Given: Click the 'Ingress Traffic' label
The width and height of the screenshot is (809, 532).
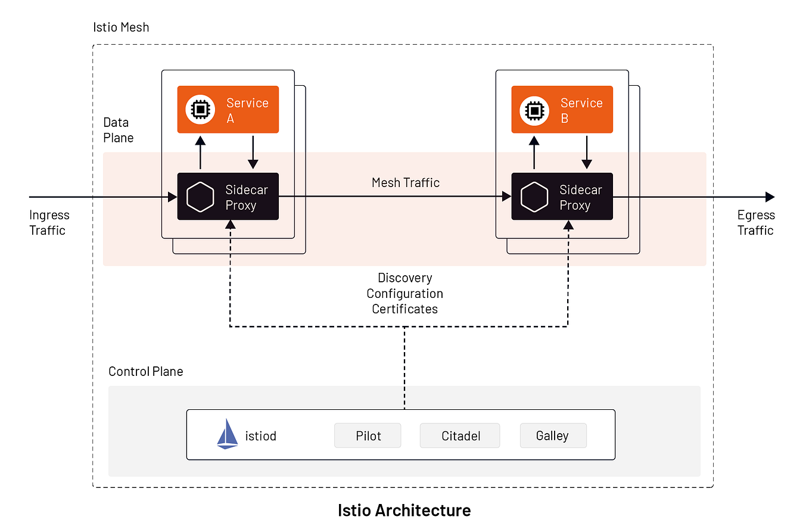Looking at the screenshot, I should [49, 223].
